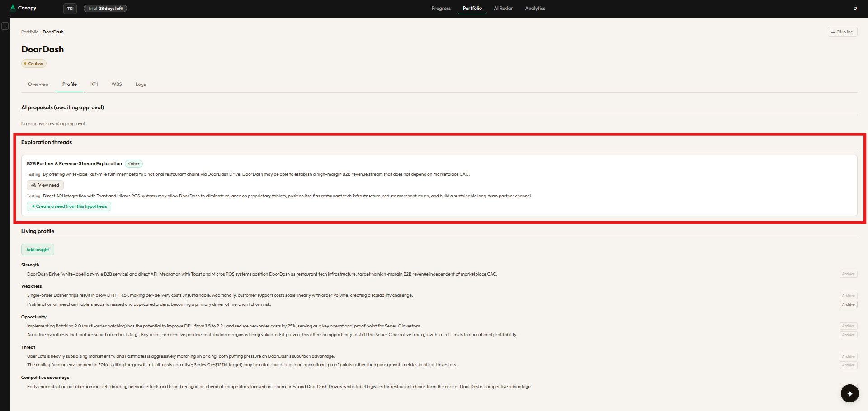The height and width of the screenshot is (411, 868).
Task: Open the AI Radar page
Action: (503, 9)
